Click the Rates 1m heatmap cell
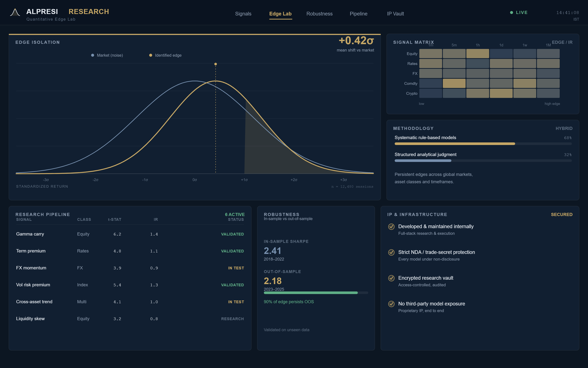Image resolution: width=588 pixels, height=368 pixels. point(431,63)
